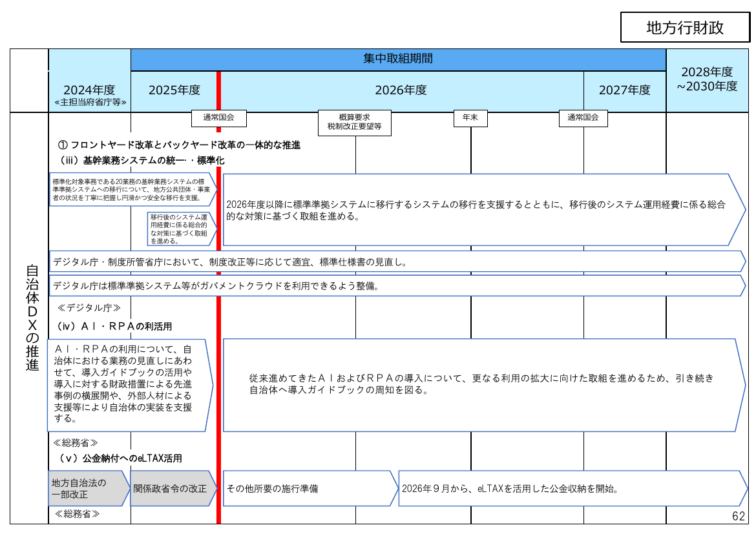Click the 通常国会 marker near 2027年度
756x534 pixels.
[583, 118]
